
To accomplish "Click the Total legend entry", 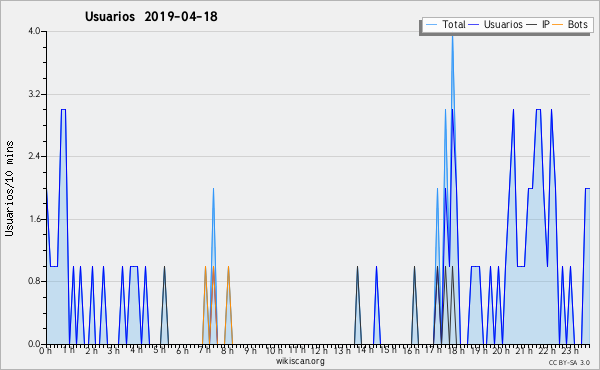I will pyautogui.click(x=446, y=25).
